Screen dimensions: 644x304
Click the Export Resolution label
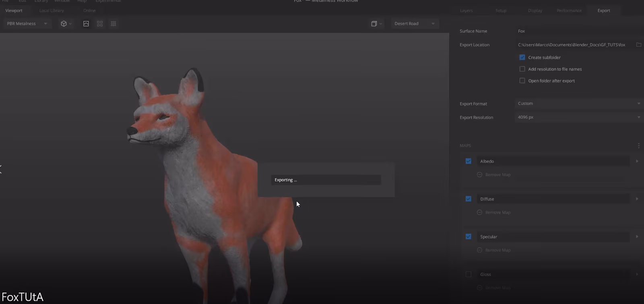[x=476, y=117]
